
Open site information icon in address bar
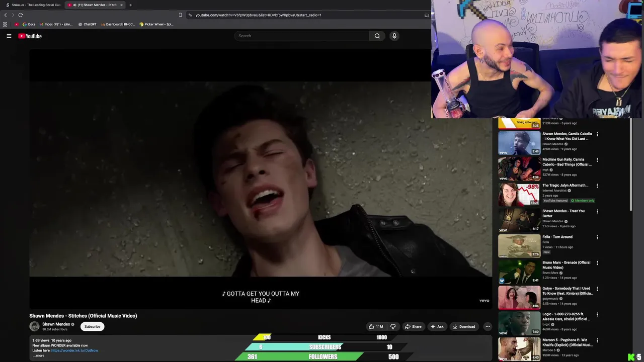tap(190, 15)
